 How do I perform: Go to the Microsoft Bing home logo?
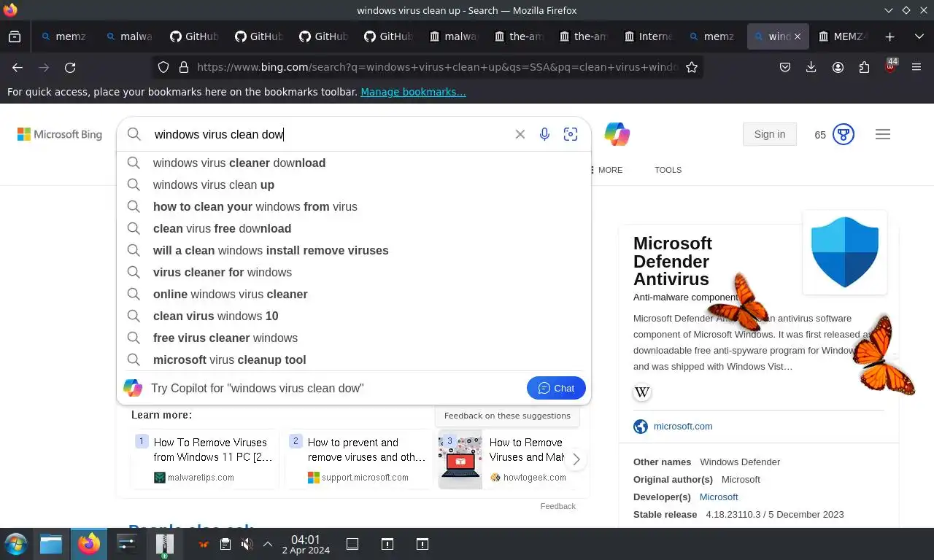point(60,134)
